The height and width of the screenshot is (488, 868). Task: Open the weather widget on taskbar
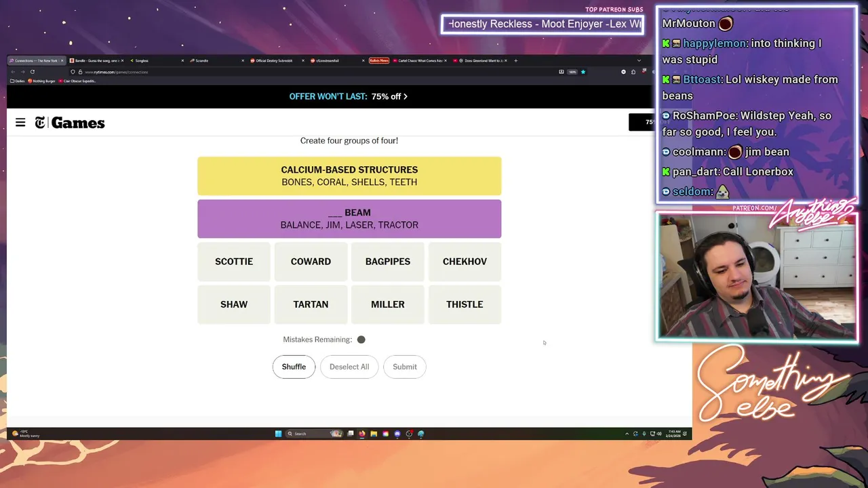[26, 434]
